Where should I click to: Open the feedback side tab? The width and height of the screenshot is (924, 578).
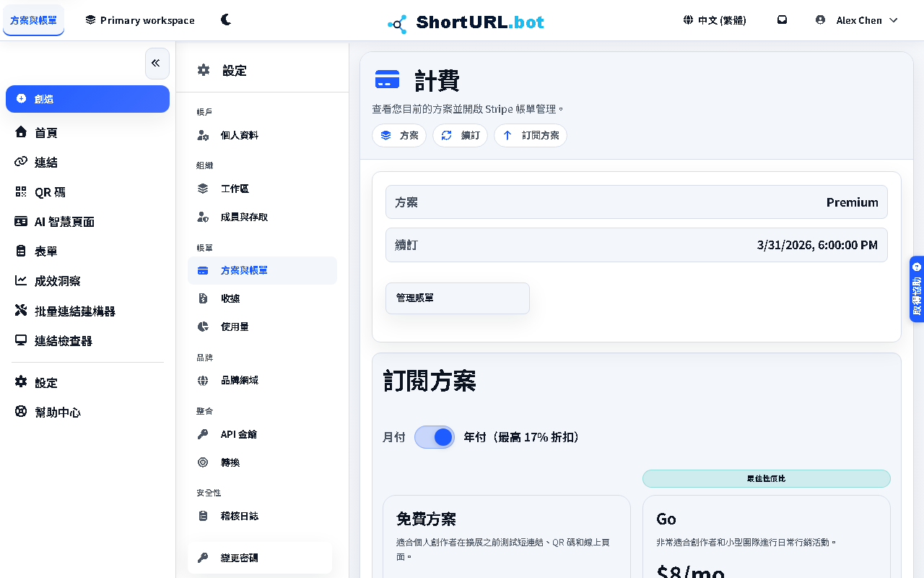coord(917,289)
